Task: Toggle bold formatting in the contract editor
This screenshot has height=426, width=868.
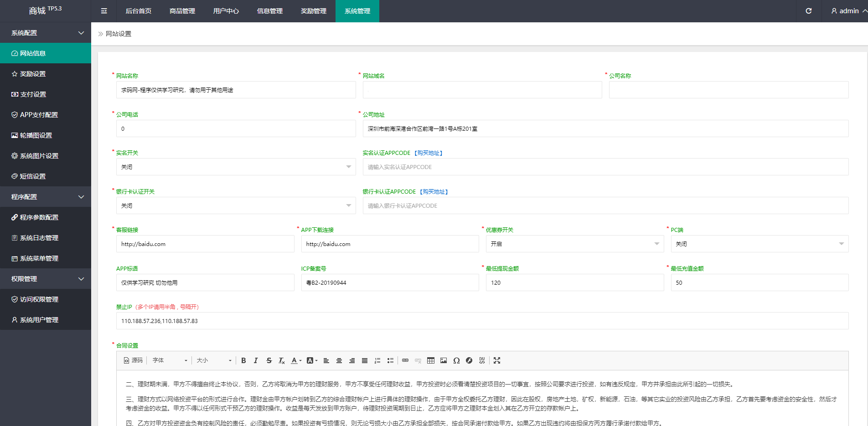Action: 243,360
